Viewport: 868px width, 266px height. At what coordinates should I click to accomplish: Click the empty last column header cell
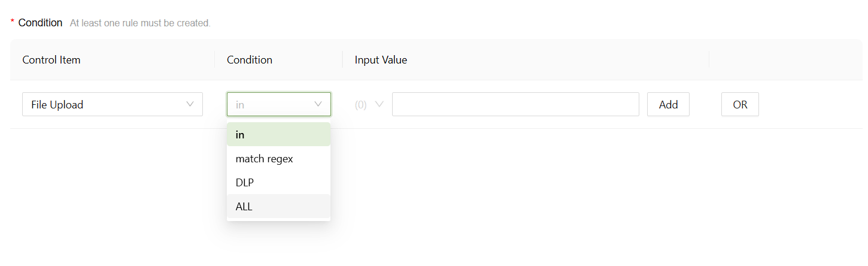pos(784,60)
